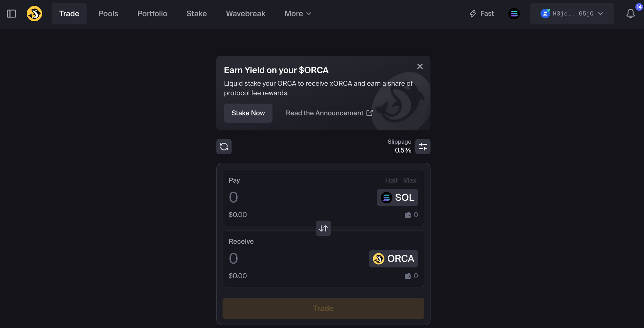Open notifications via the bell icon

coord(630,14)
